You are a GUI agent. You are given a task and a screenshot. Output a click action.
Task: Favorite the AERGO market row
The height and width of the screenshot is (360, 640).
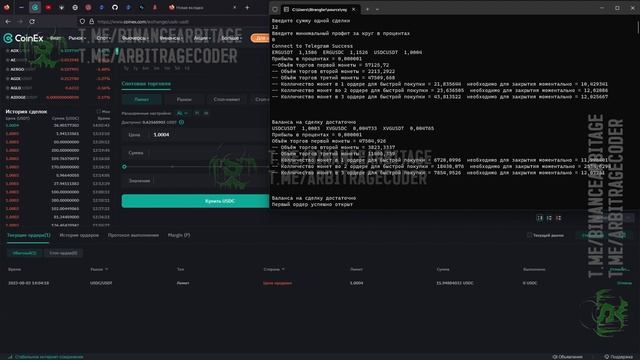point(8,69)
